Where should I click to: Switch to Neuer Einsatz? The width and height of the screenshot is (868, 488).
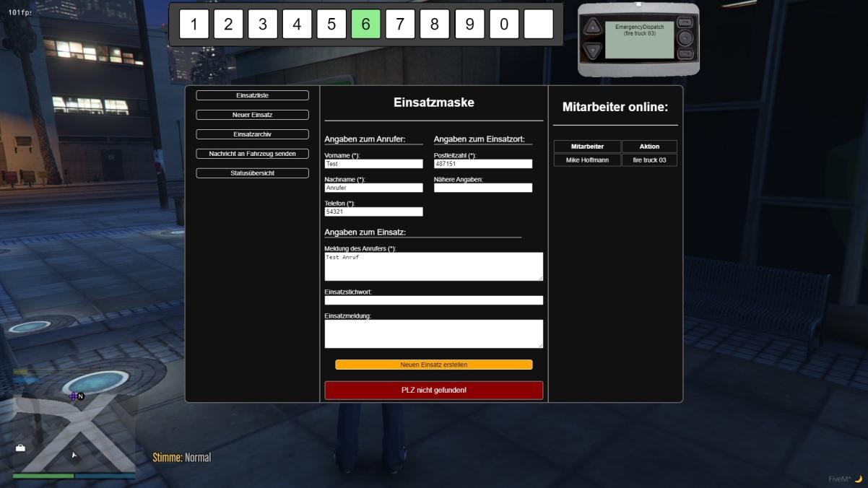251,114
